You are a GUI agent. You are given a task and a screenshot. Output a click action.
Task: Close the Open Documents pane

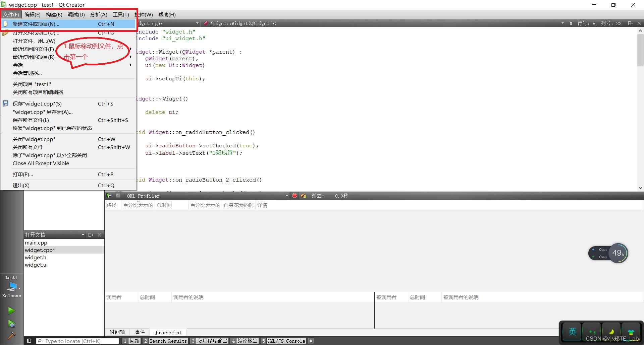(x=99, y=235)
